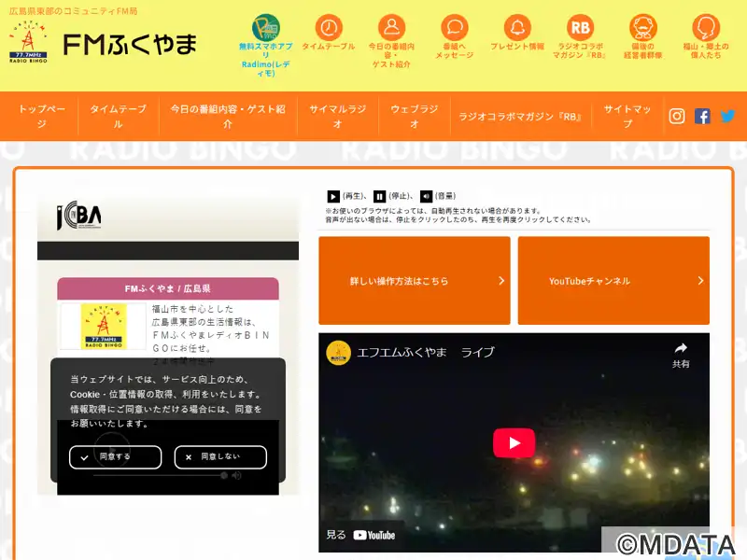Open the RB magazine round icon
This screenshot has width=747, height=560.
[x=580, y=28]
